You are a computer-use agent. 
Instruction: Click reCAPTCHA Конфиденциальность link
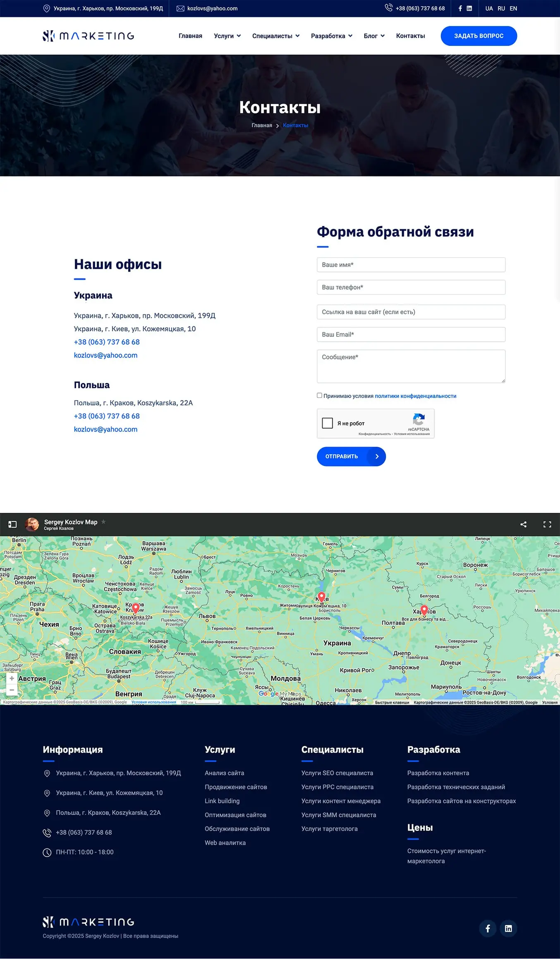point(374,434)
